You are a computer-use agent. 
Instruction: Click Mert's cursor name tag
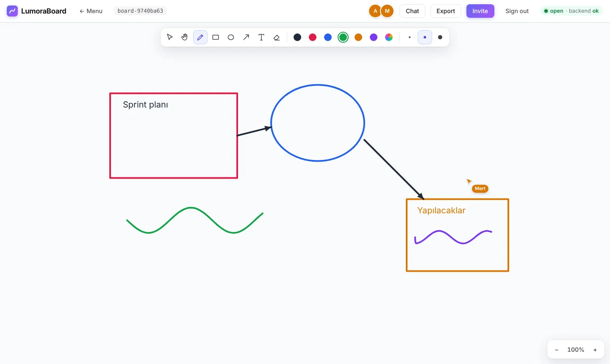(480, 189)
